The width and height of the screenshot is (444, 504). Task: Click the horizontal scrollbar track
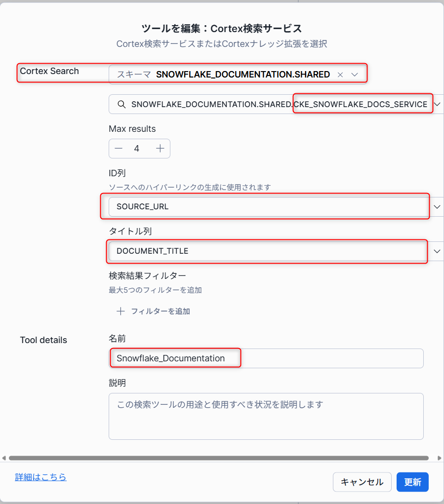pos(219,458)
